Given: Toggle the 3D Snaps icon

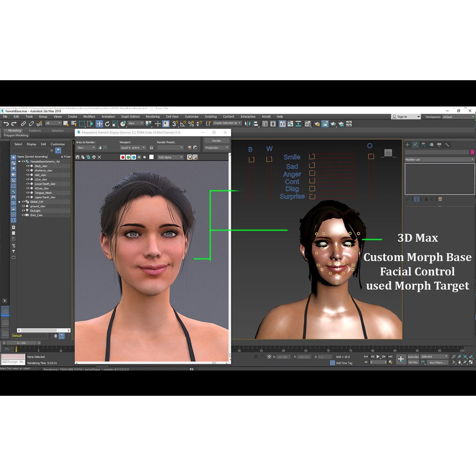Looking at the screenshot, I should pos(175,123).
